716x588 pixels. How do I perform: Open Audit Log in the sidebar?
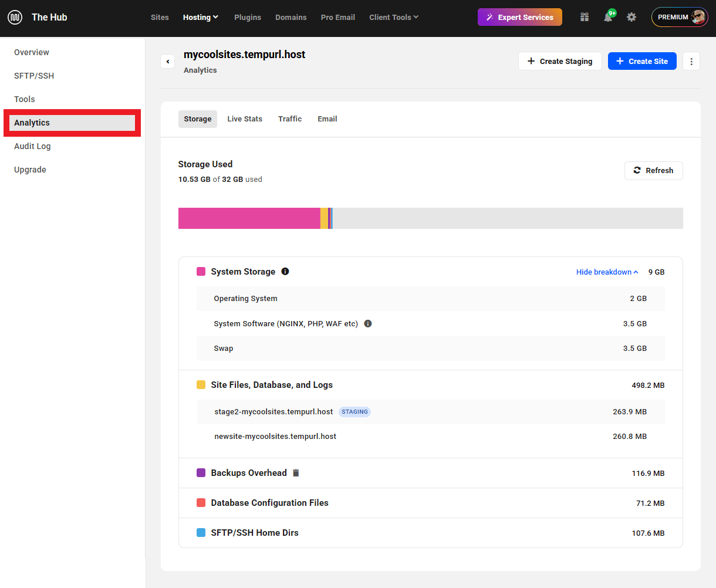point(32,146)
